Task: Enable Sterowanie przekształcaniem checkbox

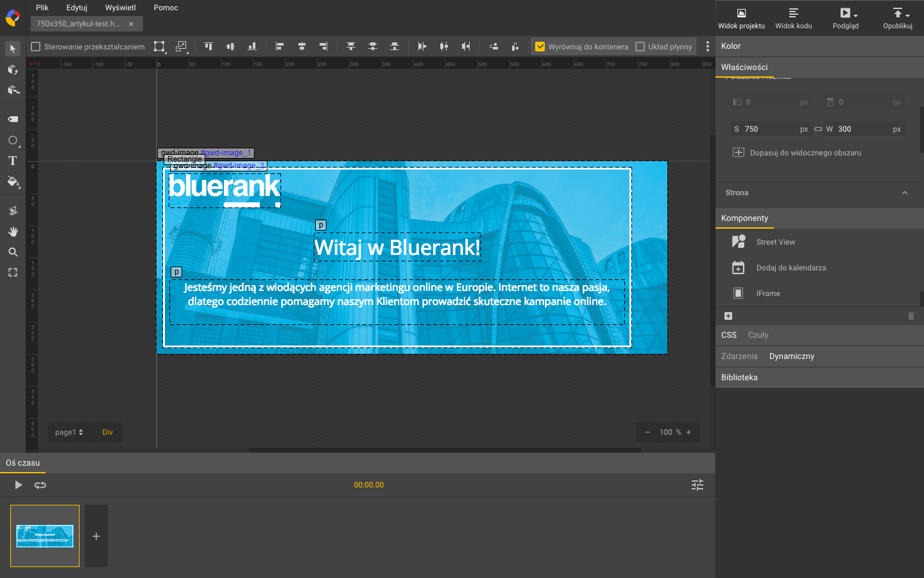Action: 36,46
